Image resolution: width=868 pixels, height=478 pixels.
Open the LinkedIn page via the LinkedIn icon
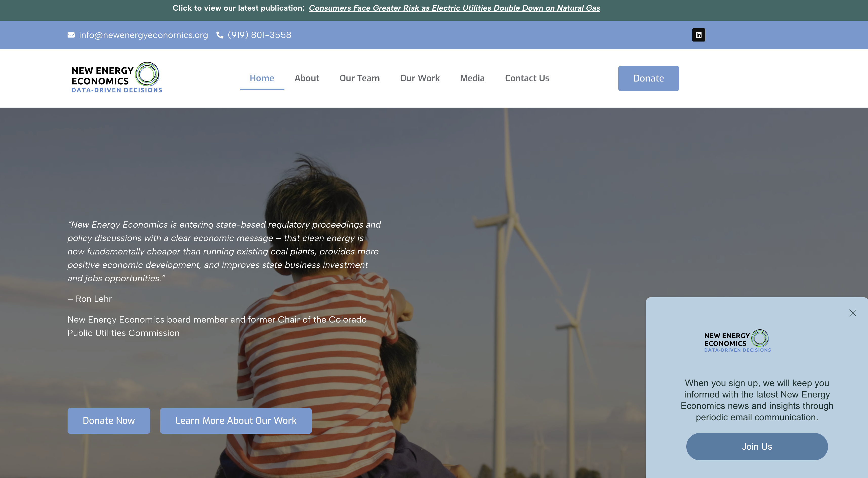tap(698, 35)
